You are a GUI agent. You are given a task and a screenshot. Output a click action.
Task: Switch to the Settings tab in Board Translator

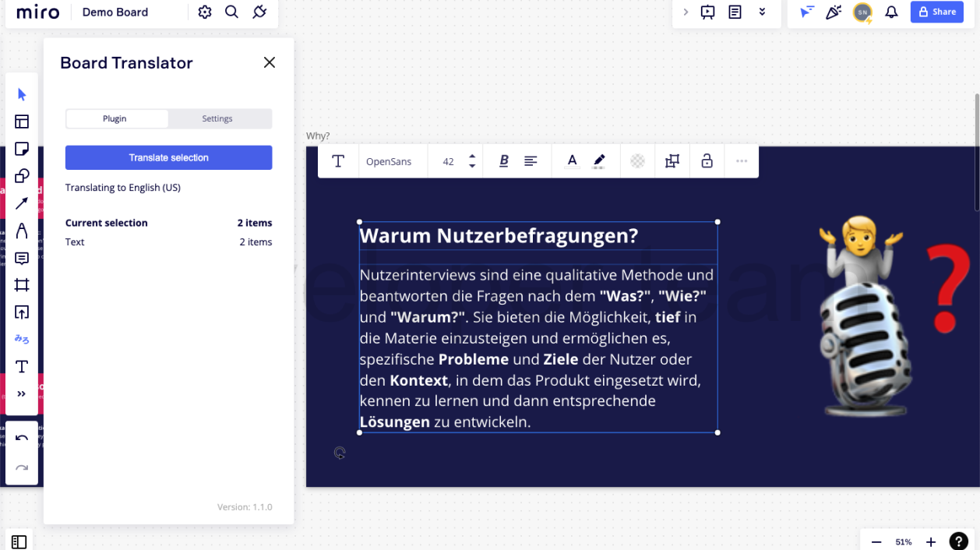[217, 118]
